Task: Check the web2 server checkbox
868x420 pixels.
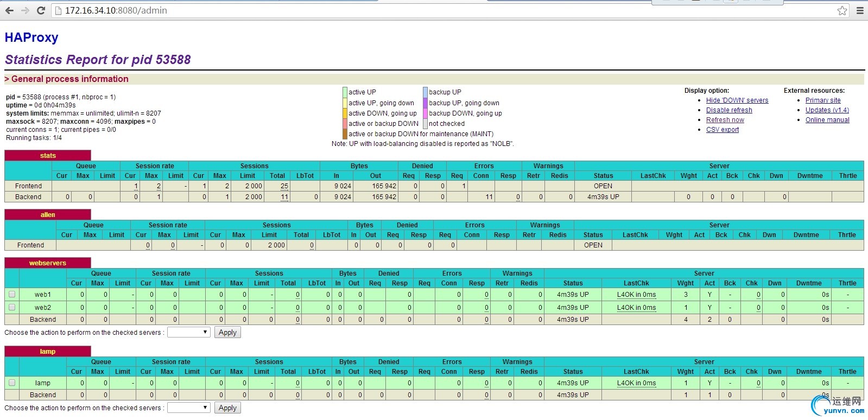Action: pyautogui.click(x=12, y=307)
